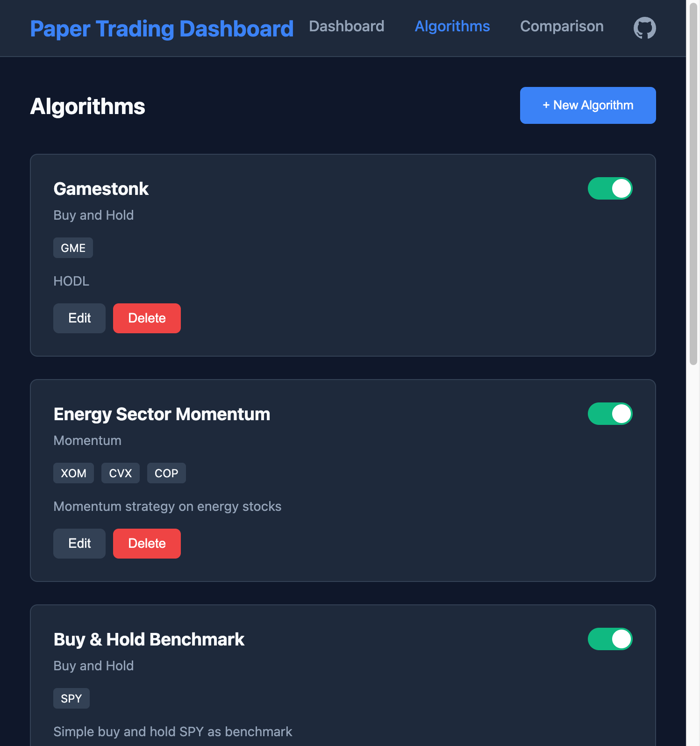Disable the Gamestonk algorithm toggle
700x746 pixels.
click(x=610, y=188)
